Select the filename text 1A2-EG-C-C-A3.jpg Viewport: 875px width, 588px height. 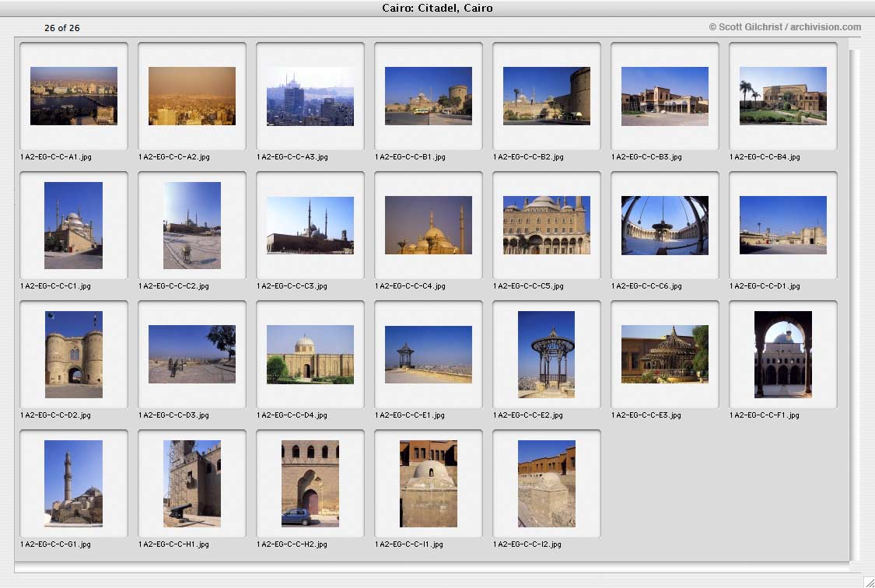point(292,157)
